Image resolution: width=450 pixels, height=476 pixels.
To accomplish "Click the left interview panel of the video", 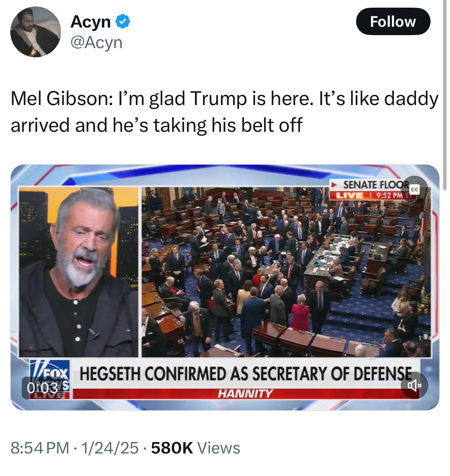I will (x=78, y=272).
